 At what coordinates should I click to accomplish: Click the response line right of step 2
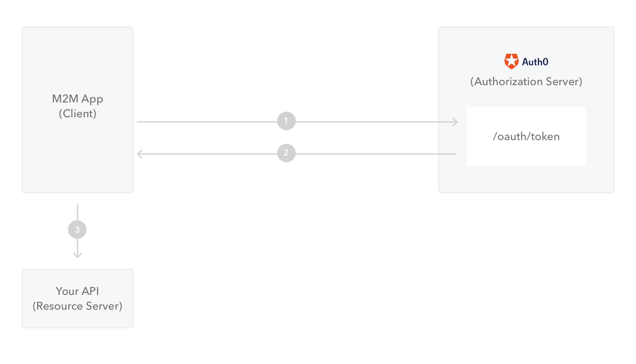pos(376,154)
